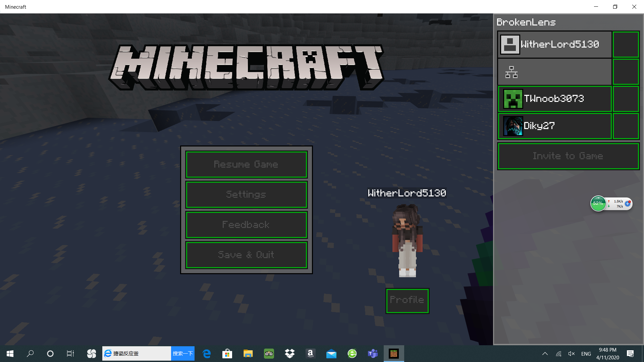This screenshot has height=362, width=644.
Task: Open Microsoft Teams from the taskbar
Action: pos(373,354)
